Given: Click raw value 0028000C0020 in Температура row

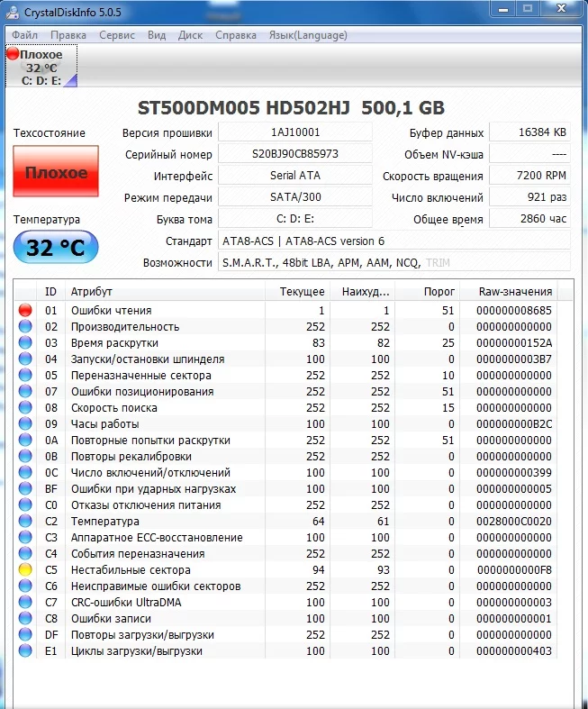Looking at the screenshot, I should pyautogui.click(x=514, y=521).
